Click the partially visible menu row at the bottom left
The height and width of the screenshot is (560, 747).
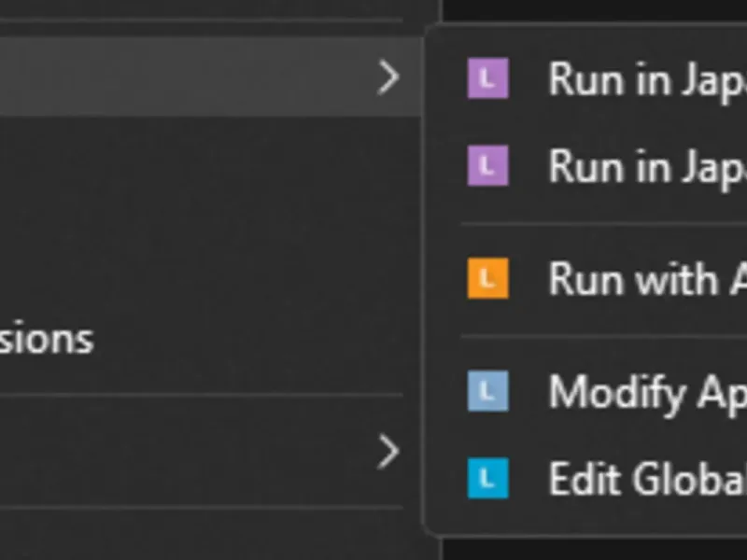(x=187, y=537)
